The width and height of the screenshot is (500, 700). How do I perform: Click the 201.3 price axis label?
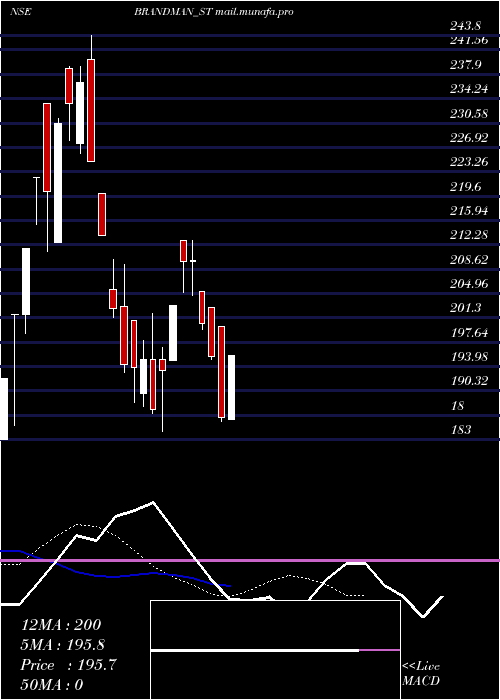click(x=466, y=308)
